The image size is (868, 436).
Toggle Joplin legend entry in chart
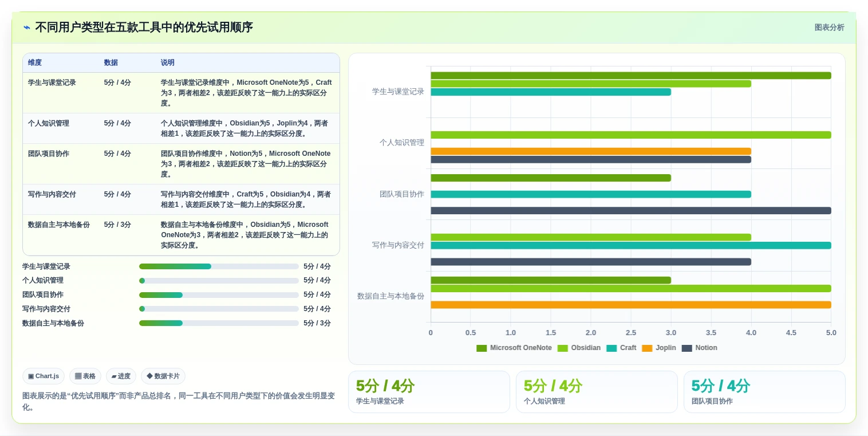tap(659, 348)
